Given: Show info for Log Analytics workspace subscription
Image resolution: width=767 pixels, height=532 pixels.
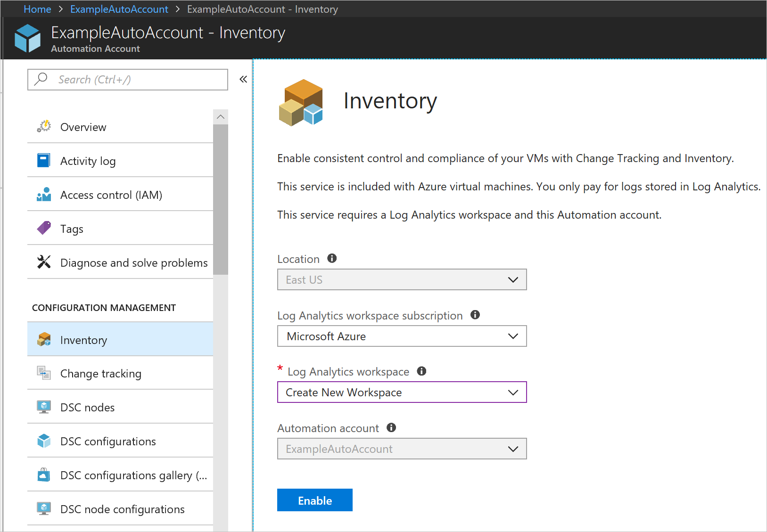Looking at the screenshot, I should click(x=475, y=315).
